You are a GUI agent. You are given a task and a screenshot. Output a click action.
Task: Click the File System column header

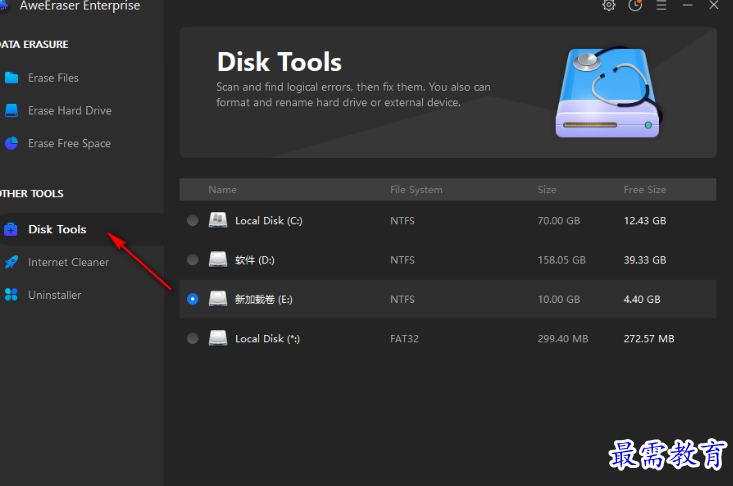(416, 190)
